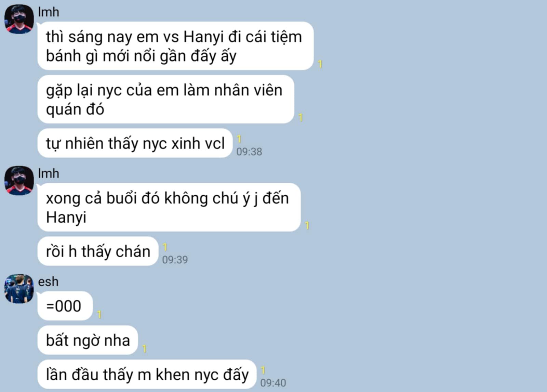This screenshot has height=392, width=547.
Task: Tap the second lmh sender name
Action: pos(49,174)
